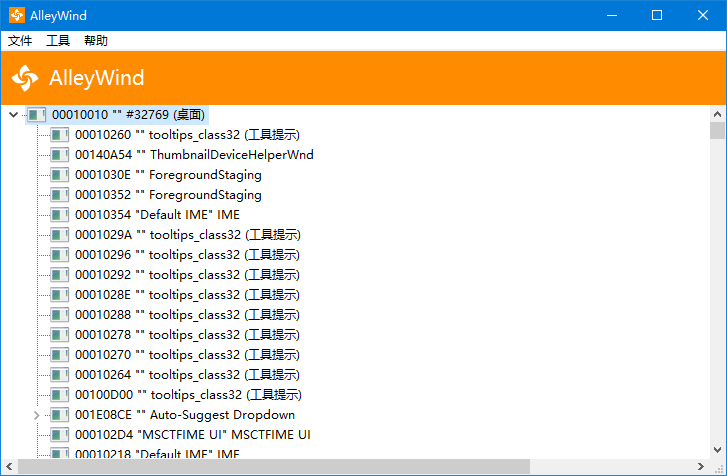Select row 00010260 tooltips_class32 (工具提示)

point(187,135)
